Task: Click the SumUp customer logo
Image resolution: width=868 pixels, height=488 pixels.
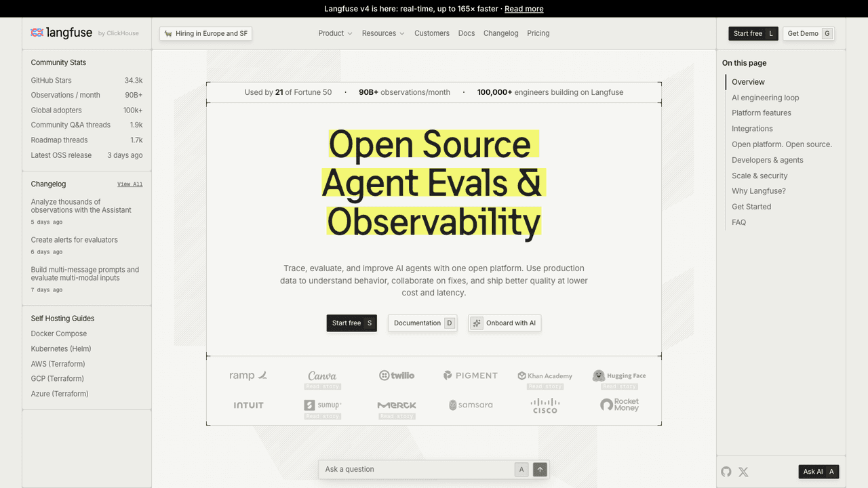Action: coord(322,405)
